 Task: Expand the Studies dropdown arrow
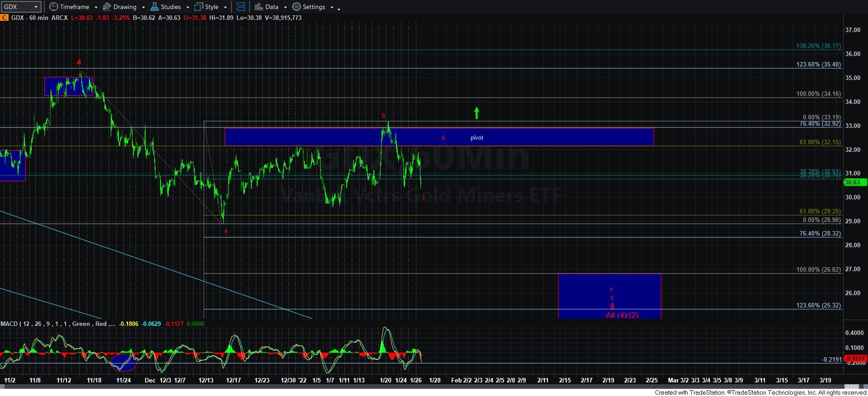188,7
